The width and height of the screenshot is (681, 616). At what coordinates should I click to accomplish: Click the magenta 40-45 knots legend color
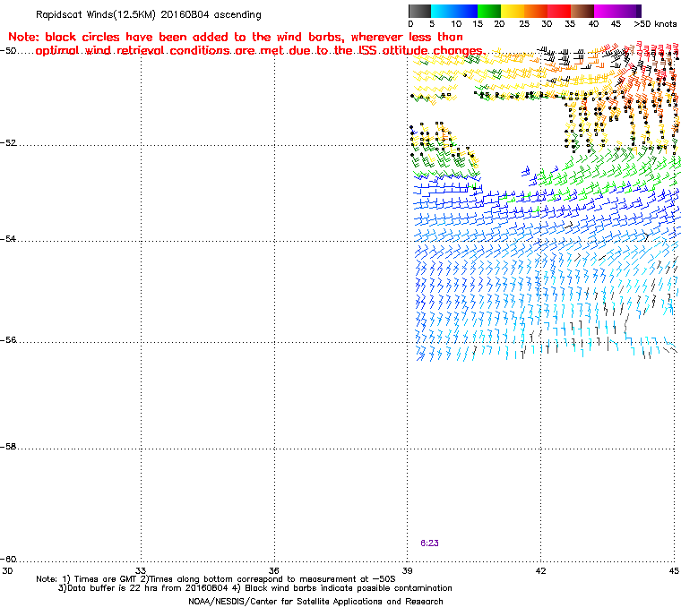click(x=606, y=11)
